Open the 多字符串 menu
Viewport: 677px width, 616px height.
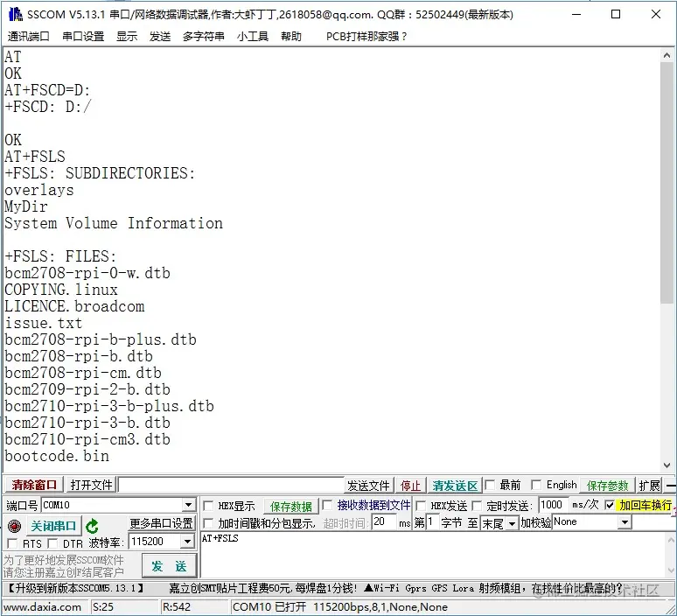point(203,36)
